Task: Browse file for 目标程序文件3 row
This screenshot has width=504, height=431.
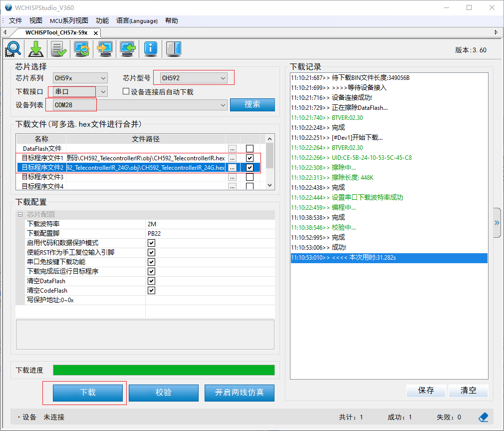Action: point(232,177)
